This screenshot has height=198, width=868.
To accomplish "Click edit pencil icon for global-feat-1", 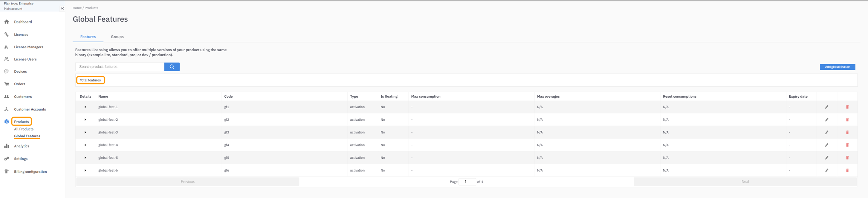I will (x=827, y=107).
